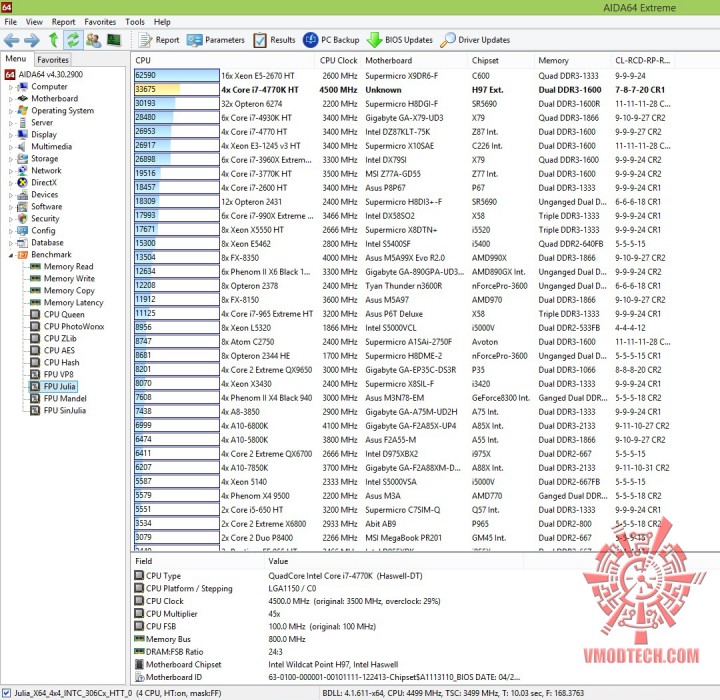This screenshot has height=700, width=720.
Task: Toggle the status bar checkbox for Julia_X64
Action: click(x=6, y=693)
